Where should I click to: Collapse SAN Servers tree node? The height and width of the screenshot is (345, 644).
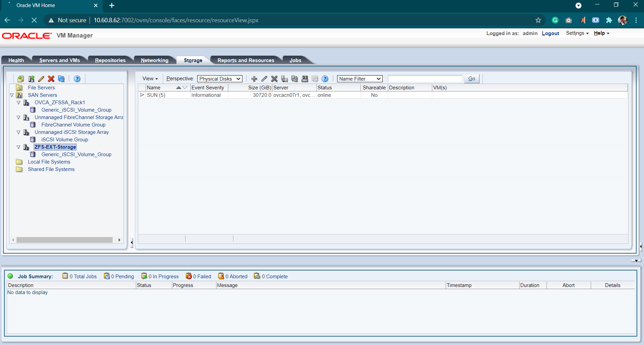(x=12, y=95)
